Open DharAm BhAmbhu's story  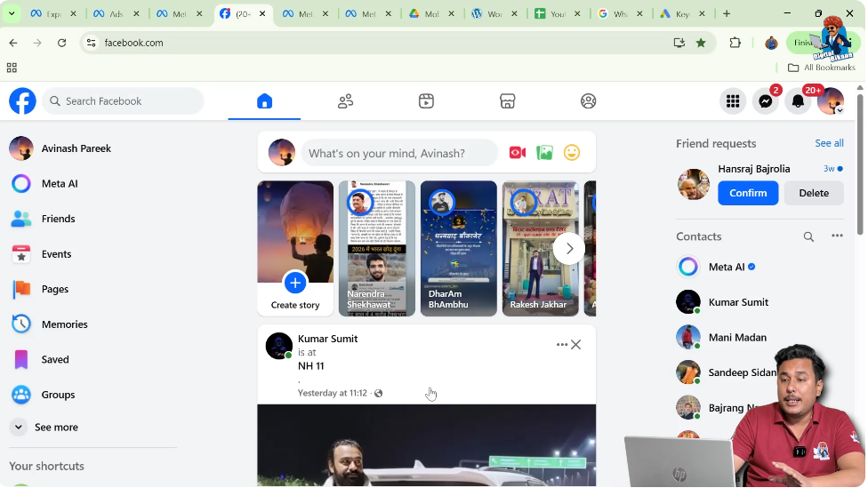pos(458,248)
